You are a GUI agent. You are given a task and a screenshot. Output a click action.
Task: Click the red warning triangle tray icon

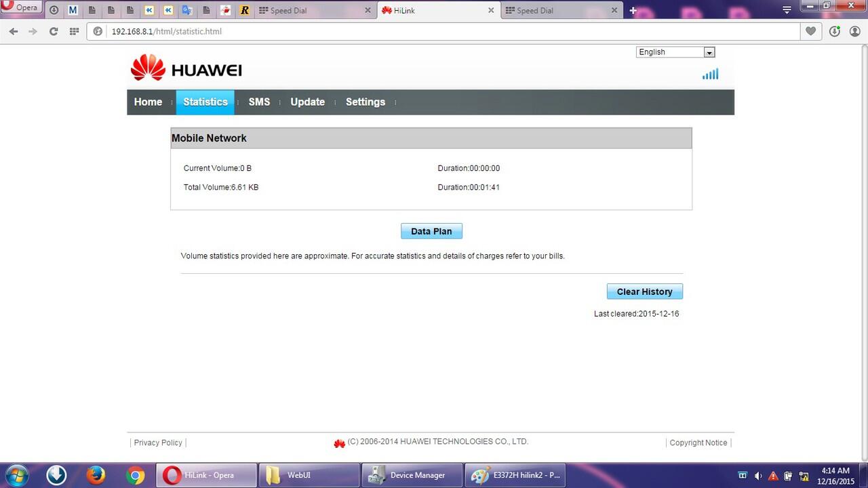(x=774, y=476)
